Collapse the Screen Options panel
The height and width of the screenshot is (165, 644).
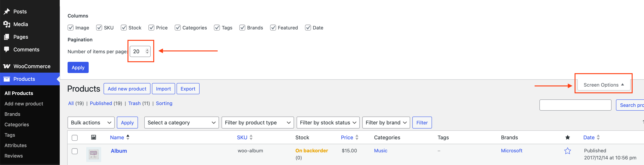coord(603,85)
